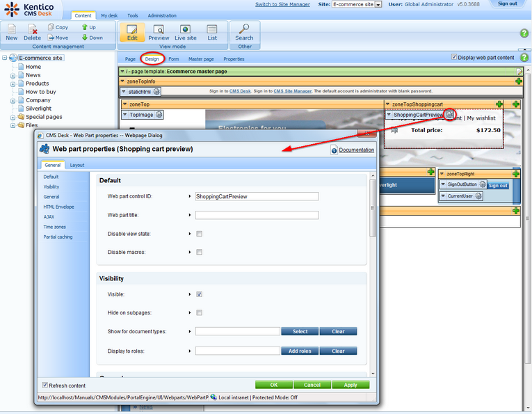Open the Content main tab
The width and height of the screenshot is (532, 414).
(x=83, y=15)
